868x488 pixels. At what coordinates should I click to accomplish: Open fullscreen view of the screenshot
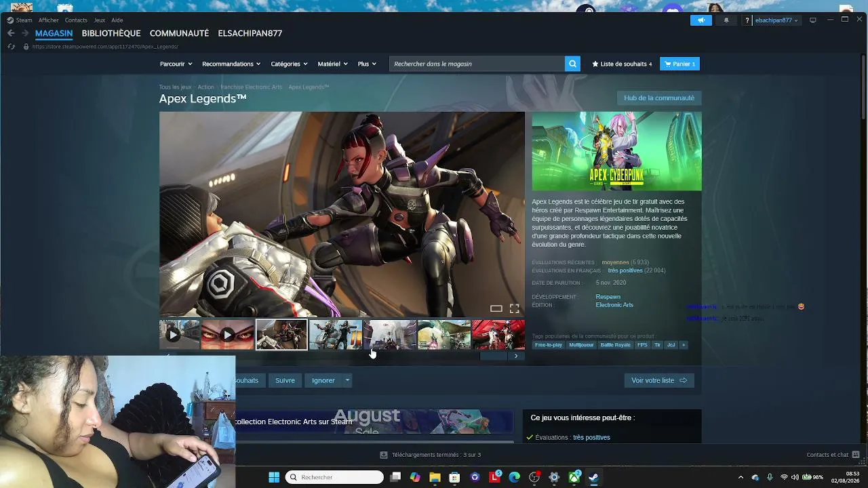[515, 309]
